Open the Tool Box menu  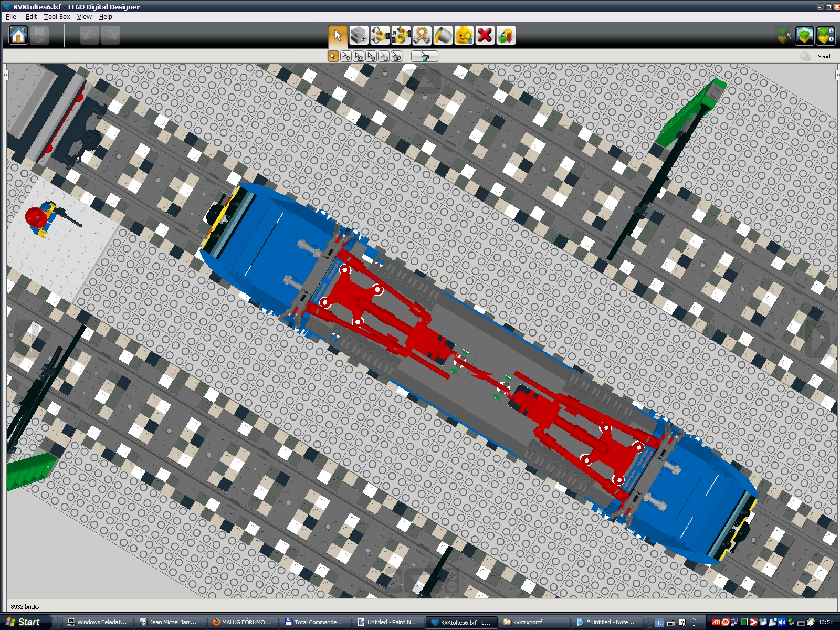click(x=57, y=17)
